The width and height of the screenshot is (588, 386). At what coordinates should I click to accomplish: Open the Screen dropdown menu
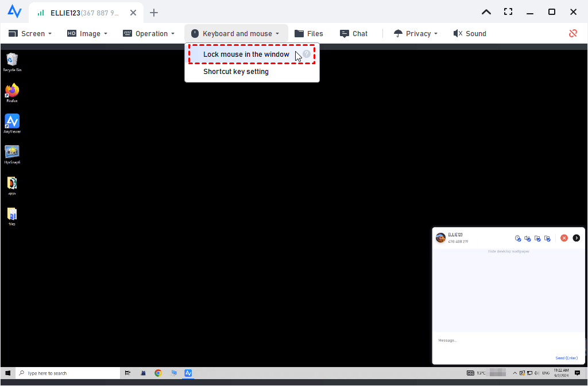[30, 34]
